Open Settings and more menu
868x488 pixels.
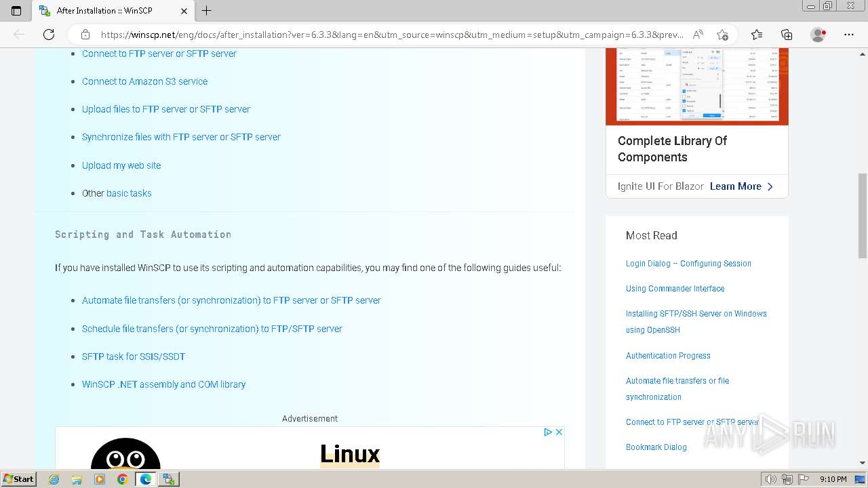click(849, 35)
